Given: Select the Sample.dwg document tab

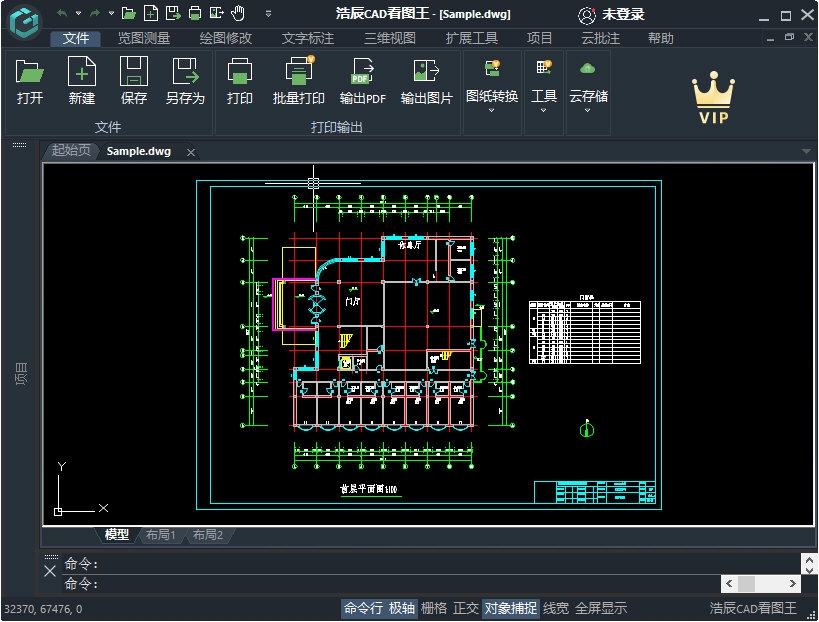Looking at the screenshot, I should point(139,151).
